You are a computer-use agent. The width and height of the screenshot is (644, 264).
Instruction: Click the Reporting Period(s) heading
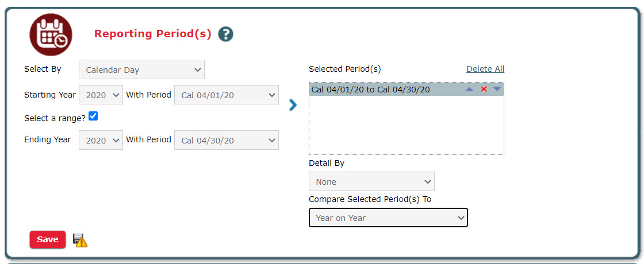153,34
